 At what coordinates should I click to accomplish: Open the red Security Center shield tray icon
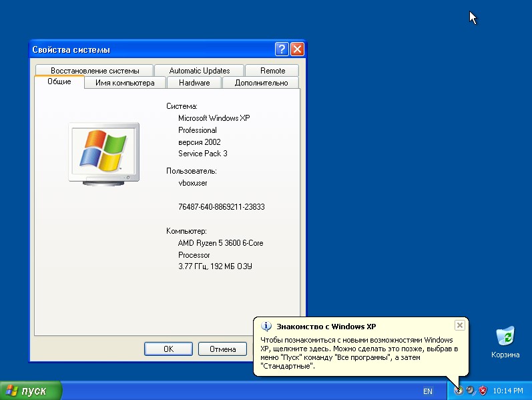(x=483, y=391)
